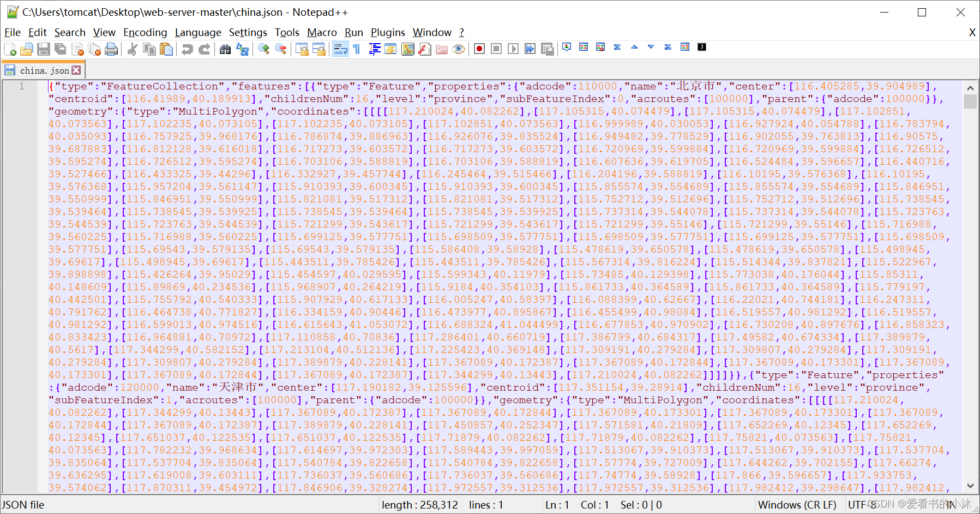
Task: Open the View menu
Action: (104, 33)
